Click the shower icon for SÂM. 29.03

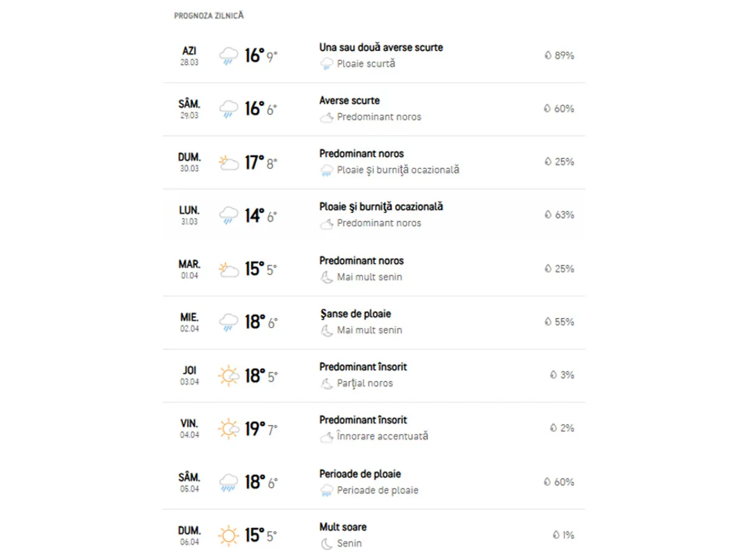(x=228, y=110)
